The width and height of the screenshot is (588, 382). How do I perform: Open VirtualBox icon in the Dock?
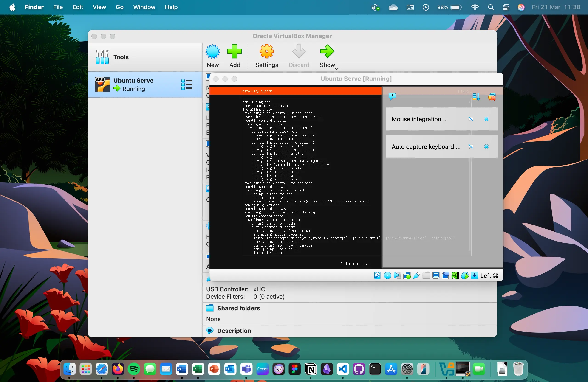pos(447,369)
